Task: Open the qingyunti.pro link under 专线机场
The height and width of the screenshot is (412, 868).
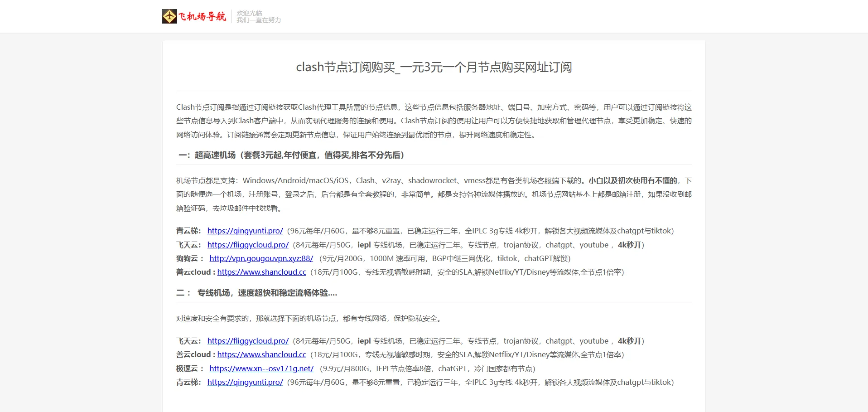Action: point(245,382)
